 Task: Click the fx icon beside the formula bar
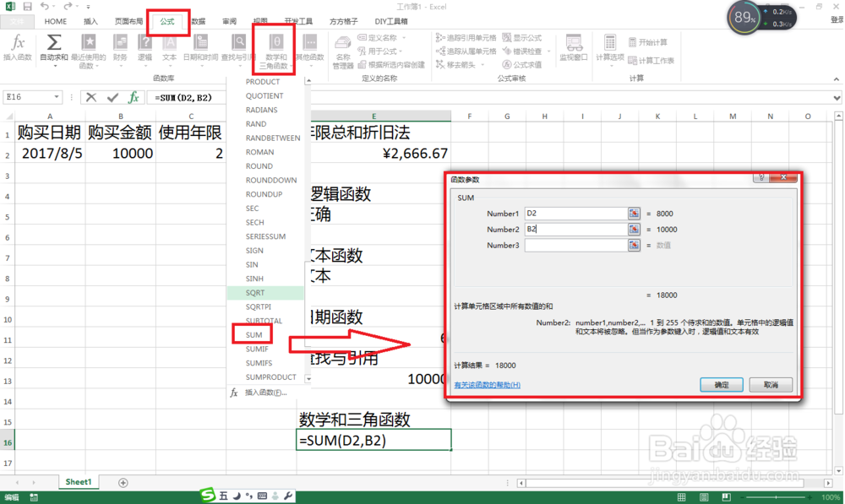(x=134, y=97)
